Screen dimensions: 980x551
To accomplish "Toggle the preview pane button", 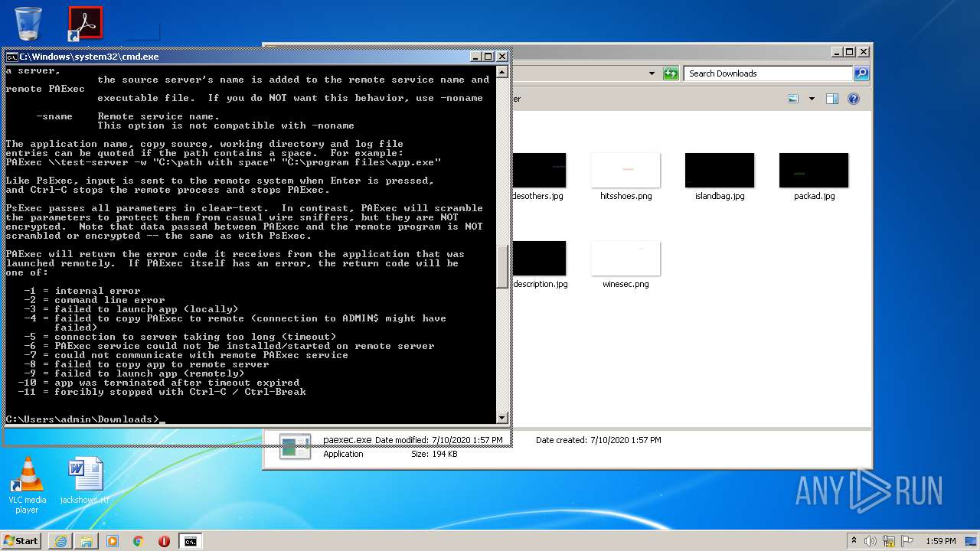I will coord(832,99).
